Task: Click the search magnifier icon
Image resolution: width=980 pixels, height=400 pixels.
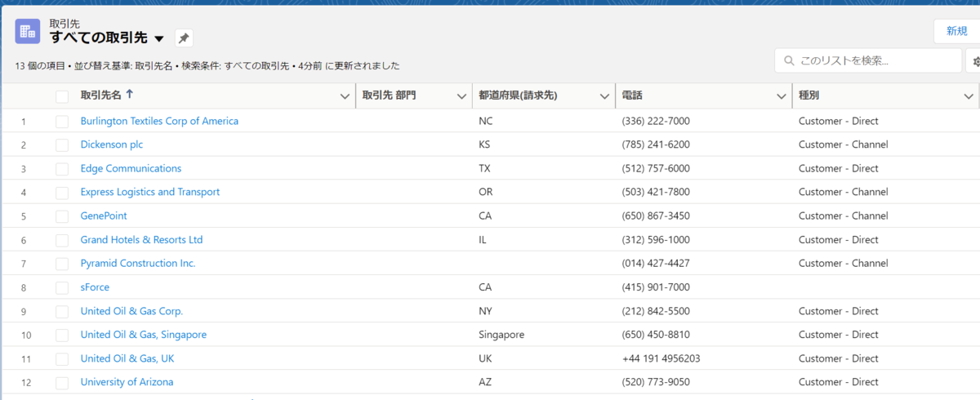Action: point(789,60)
